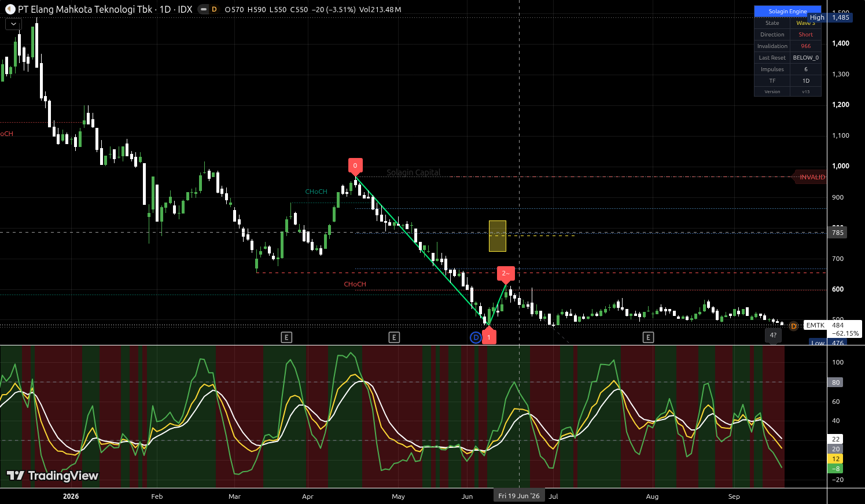
Task: Open symbol search via PT Elang Mahkota Teknologi title
Action: coord(85,9)
